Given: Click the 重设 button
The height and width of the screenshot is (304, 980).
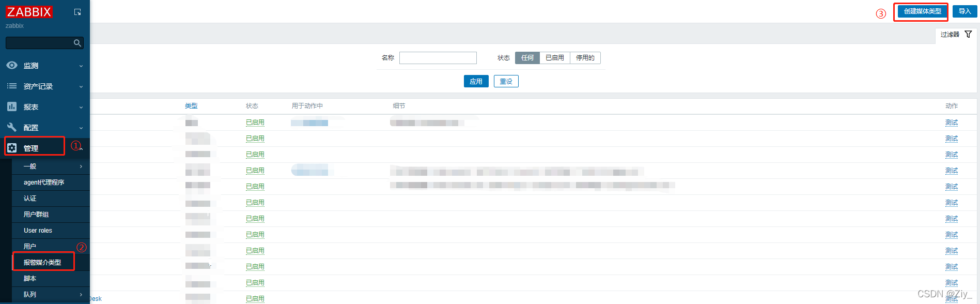Looking at the screenshot, I should click(506, 81).
